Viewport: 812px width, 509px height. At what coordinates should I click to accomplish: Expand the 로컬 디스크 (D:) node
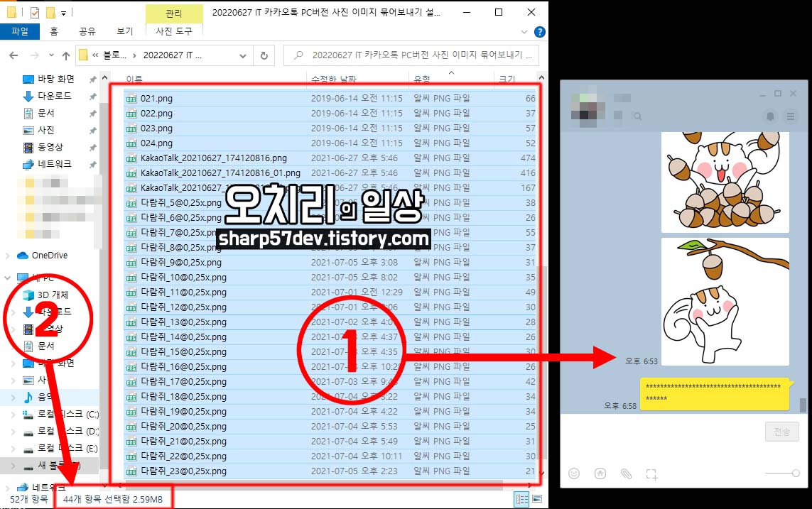pyautogui.click(x=13, y=432)
